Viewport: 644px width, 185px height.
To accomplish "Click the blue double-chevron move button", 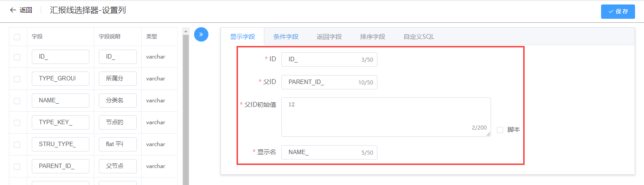I will pyautogui.click(x=201, y=34).
